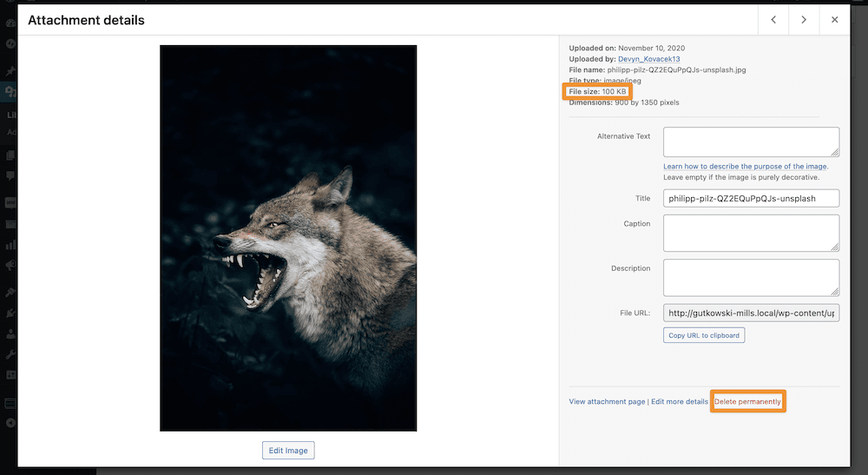Go to previous attachment with left chevron
Viewport: 868px width, 475px height.
pos(773,20)
